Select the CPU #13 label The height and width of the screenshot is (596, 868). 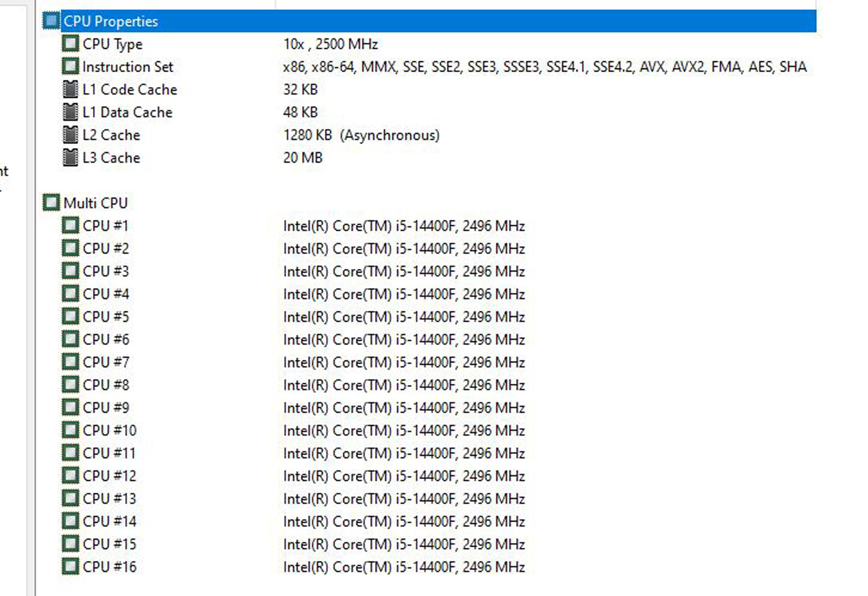coord(109,499)
